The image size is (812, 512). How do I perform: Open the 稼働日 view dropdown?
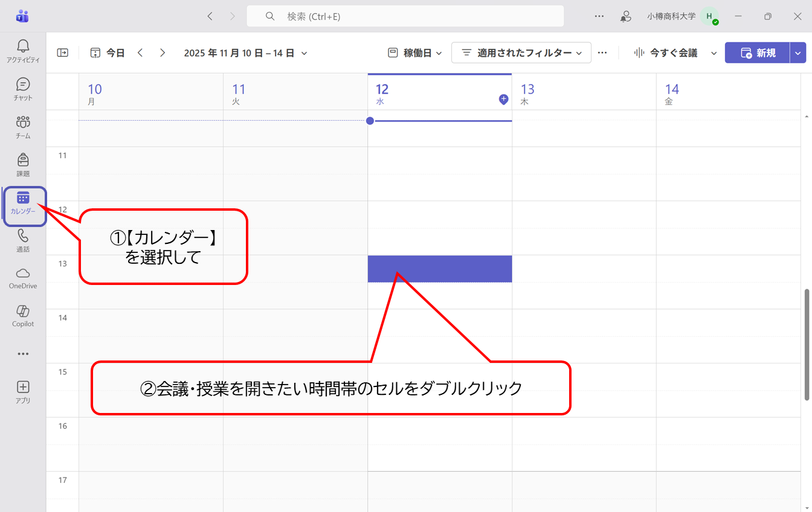click(x=415, y=53)
